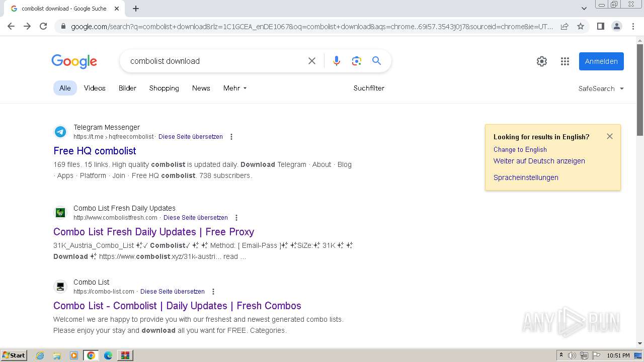644x362 pixels.
Task: Switch to the News tab
Action: click(x=201, y=88)
